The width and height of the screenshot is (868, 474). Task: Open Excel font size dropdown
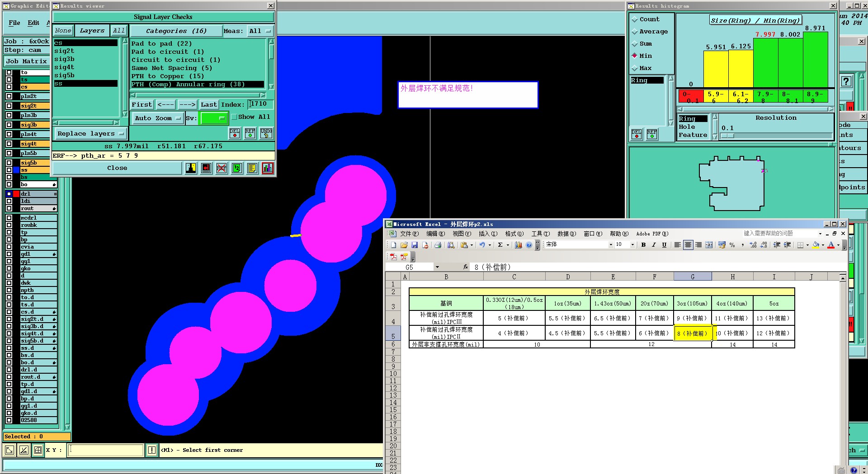click(x=632, y=245)
